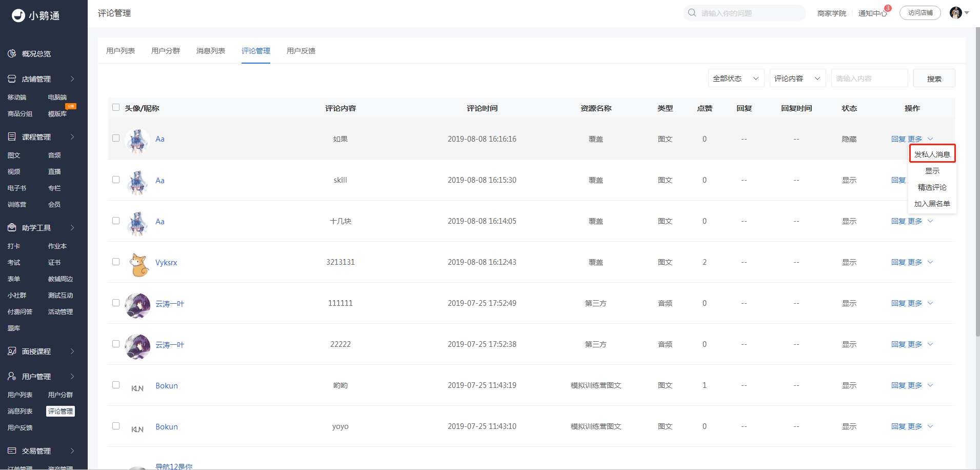Open 商家学院 link
This screenshot has width=980, height=470.
pos(831,13)
